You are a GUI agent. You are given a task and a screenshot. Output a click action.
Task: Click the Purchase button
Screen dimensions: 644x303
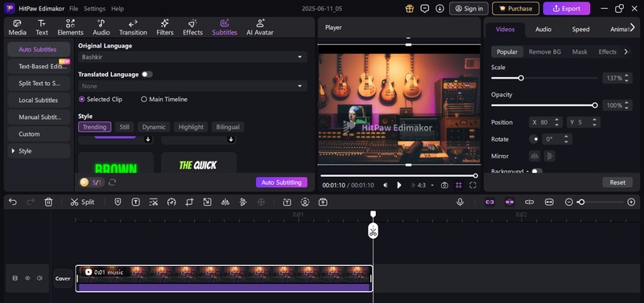515,8
